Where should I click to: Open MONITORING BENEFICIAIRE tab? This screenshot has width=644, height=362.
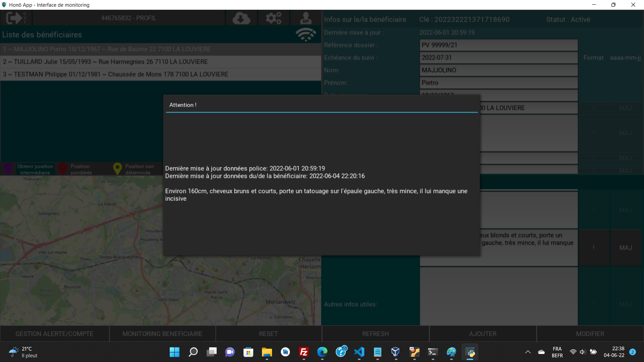[162, 334]
